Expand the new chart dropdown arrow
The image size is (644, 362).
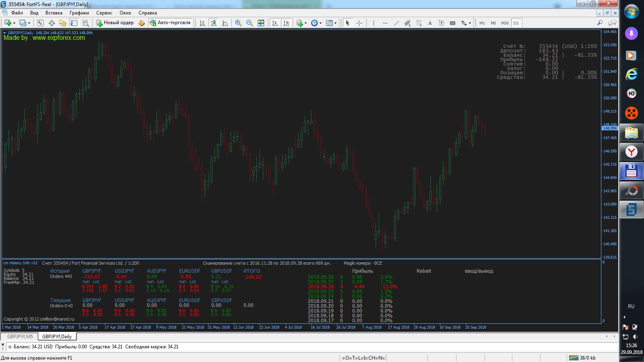pyautogui.click(x=14, y=23)
